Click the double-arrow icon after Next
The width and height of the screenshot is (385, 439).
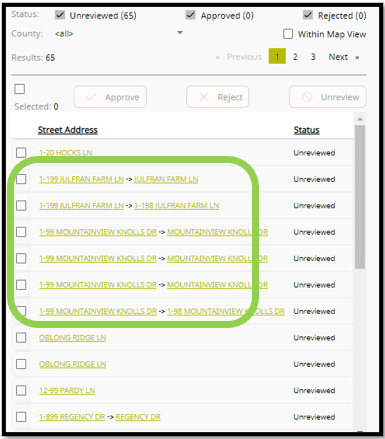click(357, 57)
